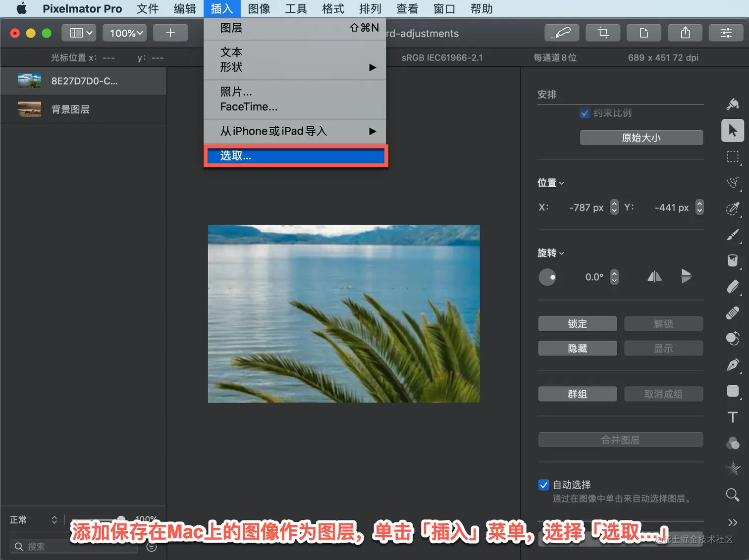Screen dimensions: 749x560
Task: Click the Share toolbar button
Action: pyautogui.click(x=685, y=33)
